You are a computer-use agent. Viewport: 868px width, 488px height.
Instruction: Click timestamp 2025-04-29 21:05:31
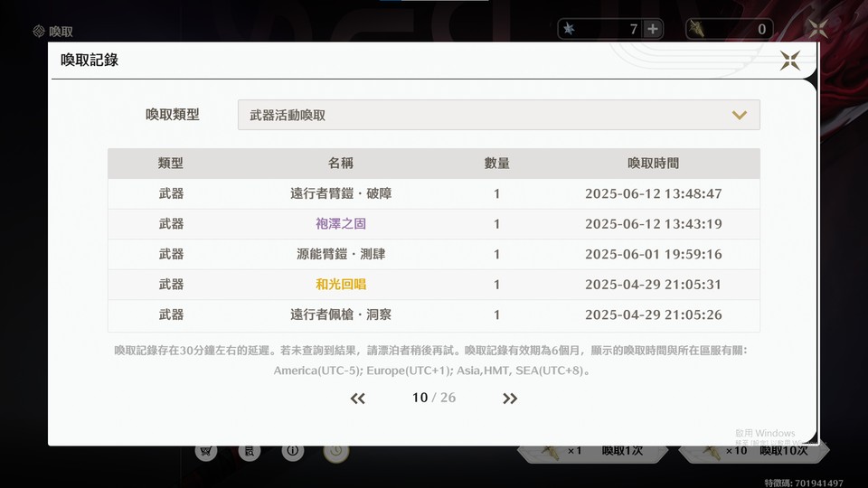tap(653, 285)
